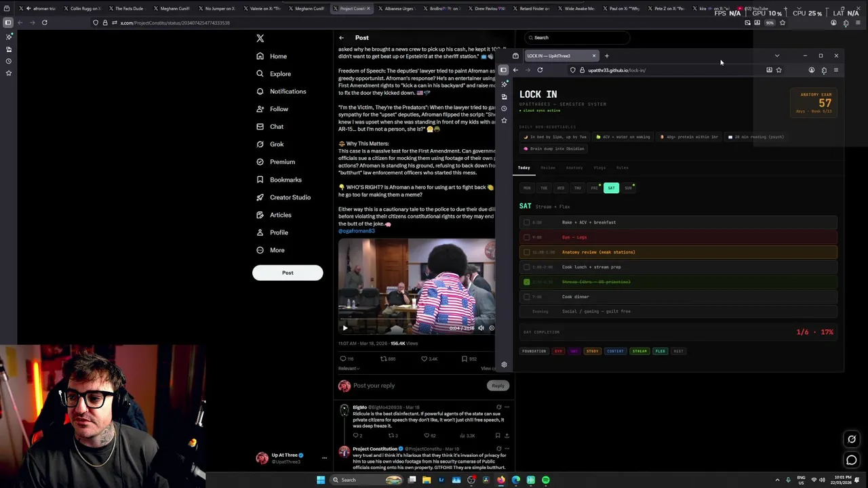Open Grok actions on BigMo's reply
Image resolution: width=868 pixels, height=488 pixels.
[x=498, y=407]
